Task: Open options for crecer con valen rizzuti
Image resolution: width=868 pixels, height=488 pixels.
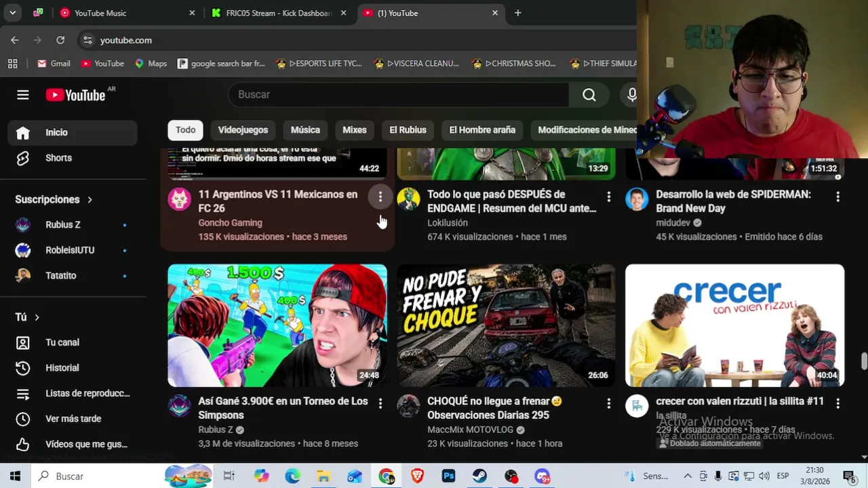Action: (x=837, y=403)
